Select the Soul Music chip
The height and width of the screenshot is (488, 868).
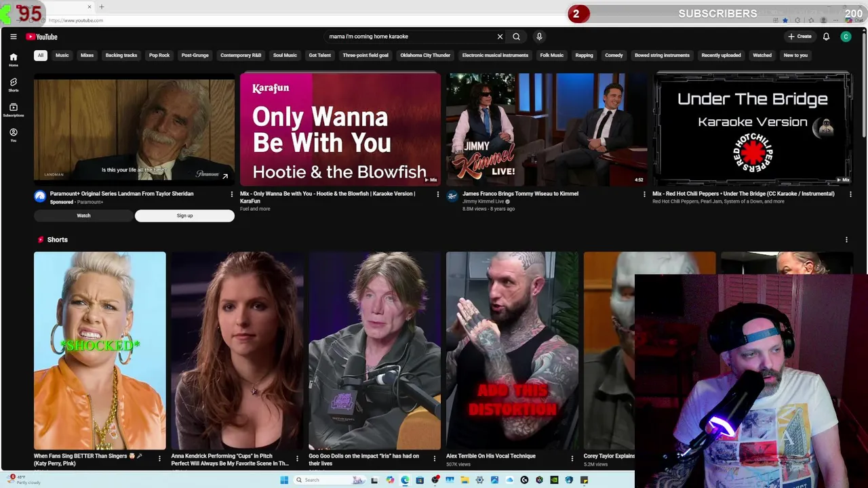pyautogui.click(x=285, y=56)
